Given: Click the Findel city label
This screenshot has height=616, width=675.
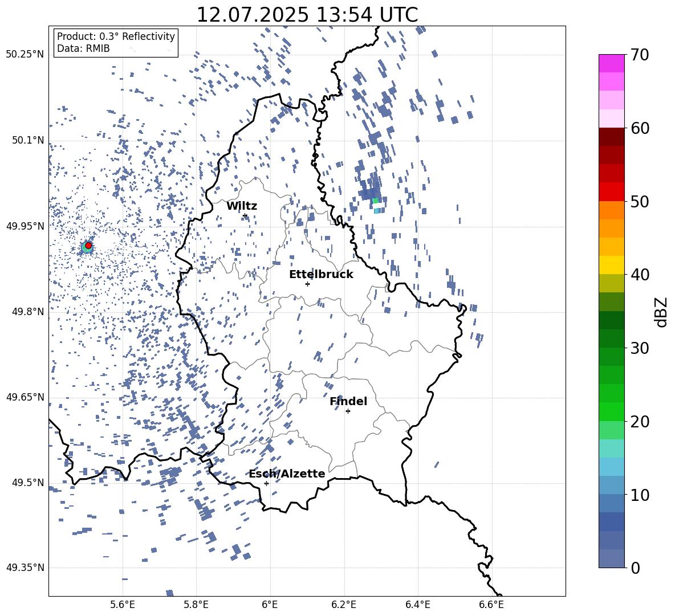Looking at the screenshot, I should 348,401.
